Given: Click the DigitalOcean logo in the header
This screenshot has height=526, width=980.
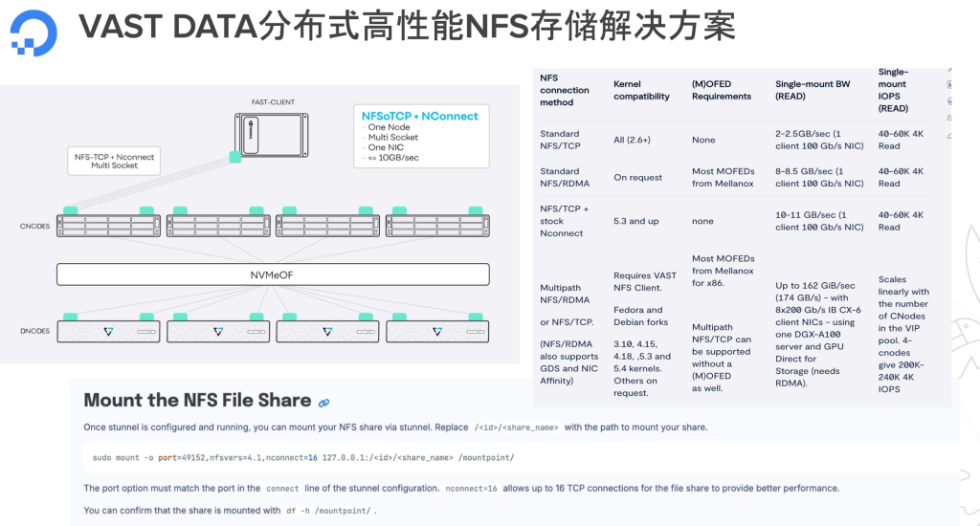Looking at the screenshot, I should (33, 31).
